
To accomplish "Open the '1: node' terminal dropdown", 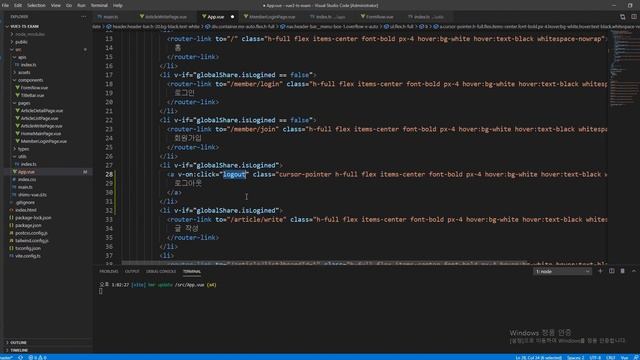I will 562,271.
